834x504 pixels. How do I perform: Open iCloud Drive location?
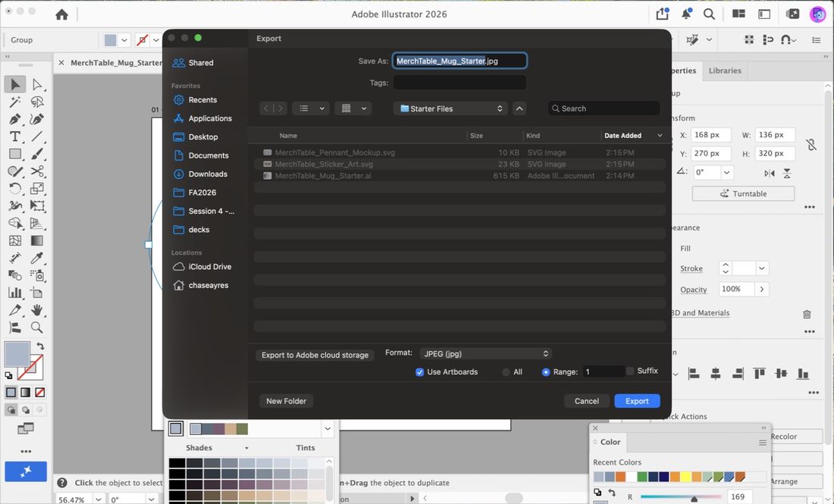(209, 267)
